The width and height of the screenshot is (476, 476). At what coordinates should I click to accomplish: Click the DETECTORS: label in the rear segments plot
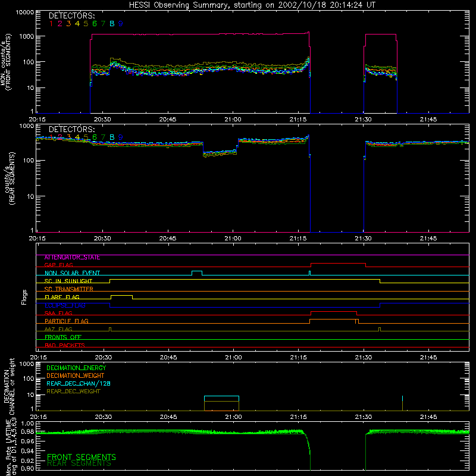coord(71,129)
